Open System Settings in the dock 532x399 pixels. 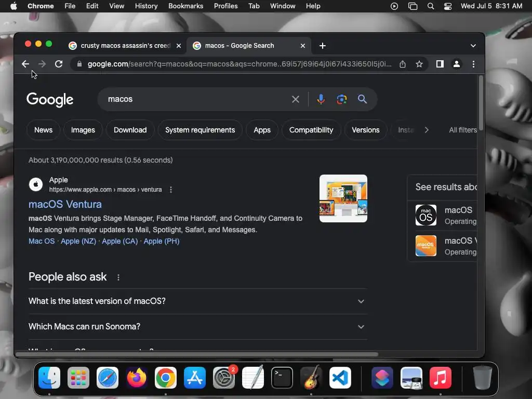click(x=224, y=378)
